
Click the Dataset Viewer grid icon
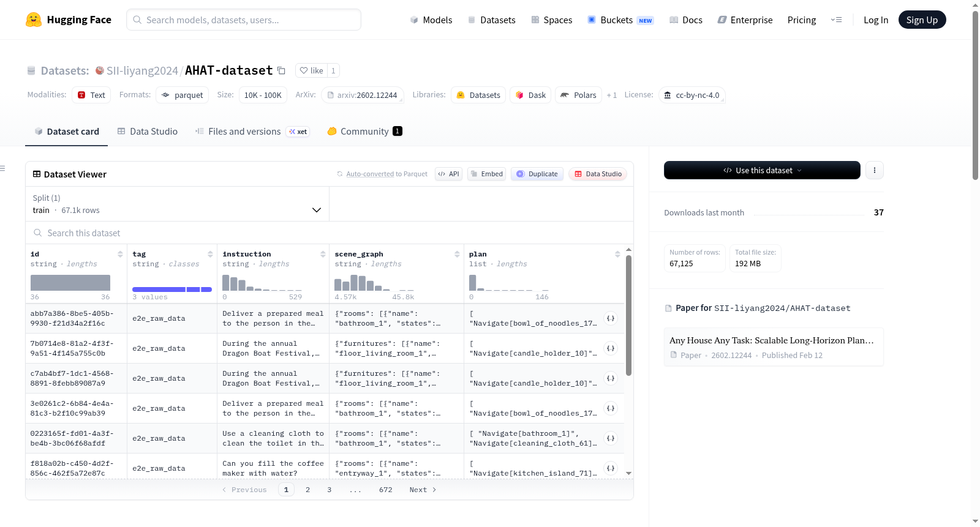[37, 174]
